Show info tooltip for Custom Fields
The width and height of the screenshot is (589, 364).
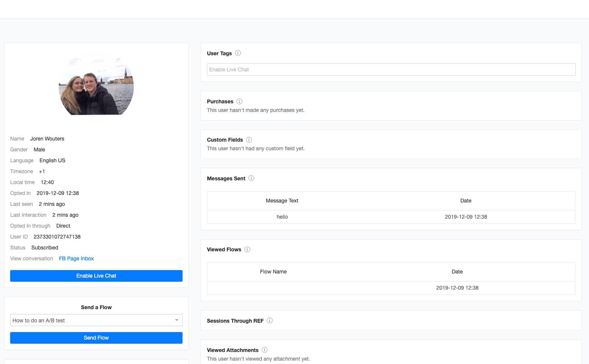click(249, 140)
